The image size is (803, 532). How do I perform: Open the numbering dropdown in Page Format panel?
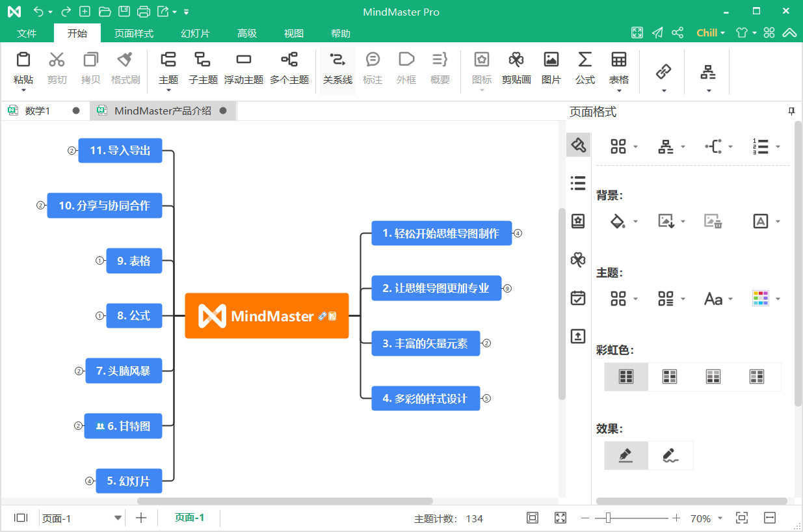click(x=778, y=147)
